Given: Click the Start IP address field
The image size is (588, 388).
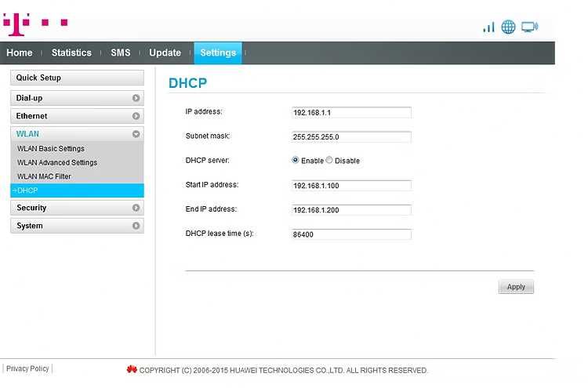Looking at the screenshot, I should click(x=351, y=186).
